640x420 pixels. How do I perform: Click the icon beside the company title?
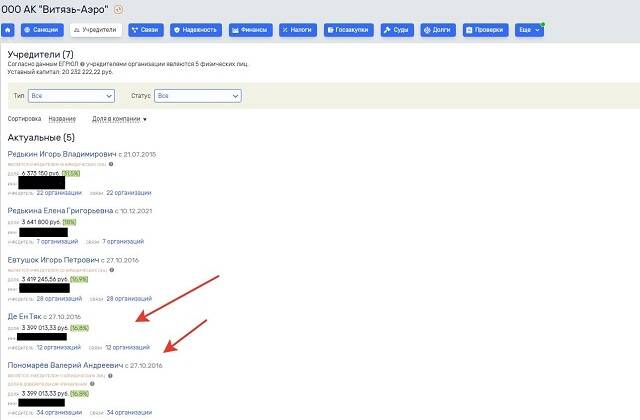point(118,9)
